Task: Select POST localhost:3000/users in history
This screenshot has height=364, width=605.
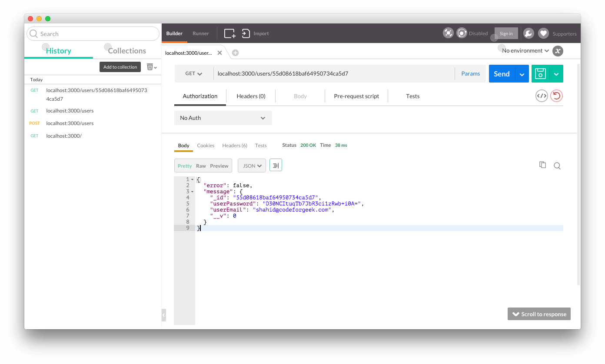Action: coord(70,123)
